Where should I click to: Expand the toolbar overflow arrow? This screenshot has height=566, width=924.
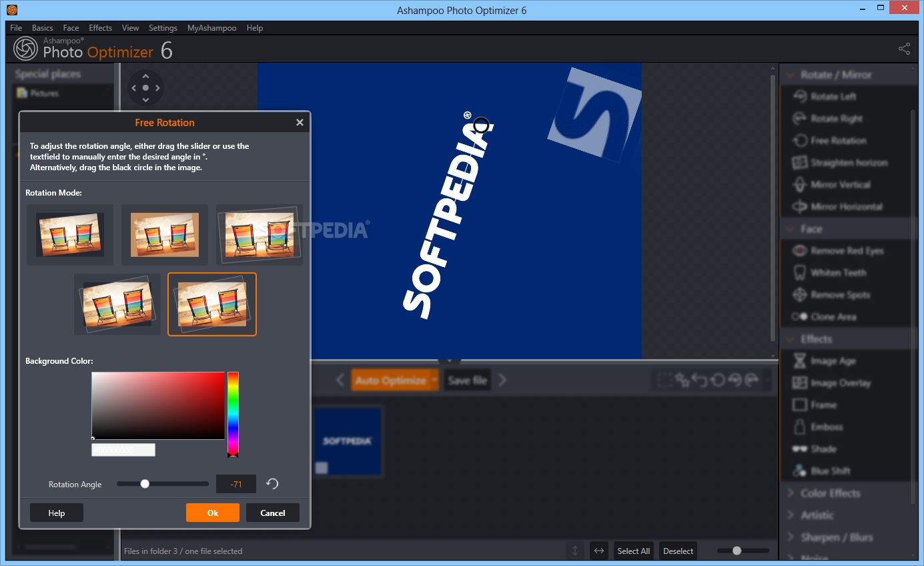(768, 380)
